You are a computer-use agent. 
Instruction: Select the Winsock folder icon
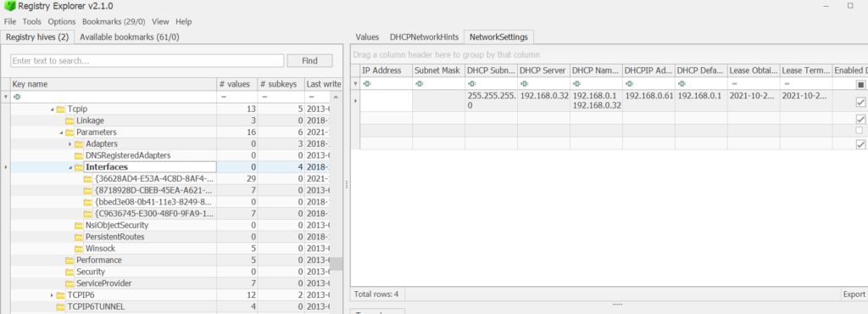[x=79, y=249]
